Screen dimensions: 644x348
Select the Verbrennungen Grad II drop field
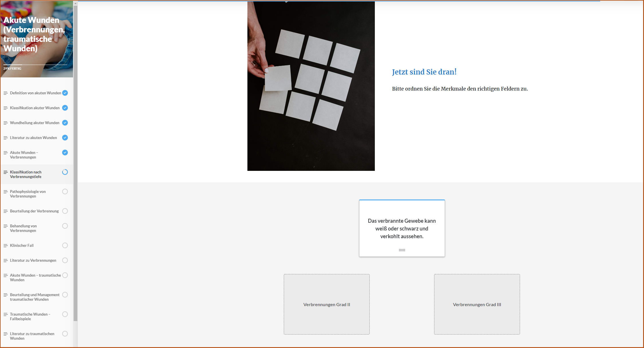tap(326, 304)
